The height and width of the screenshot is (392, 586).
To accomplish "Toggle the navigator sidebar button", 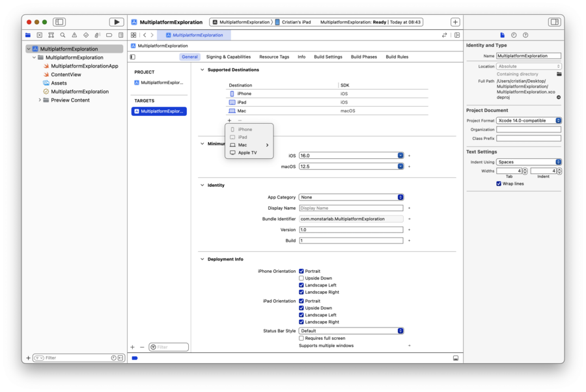I will [59, 22].
